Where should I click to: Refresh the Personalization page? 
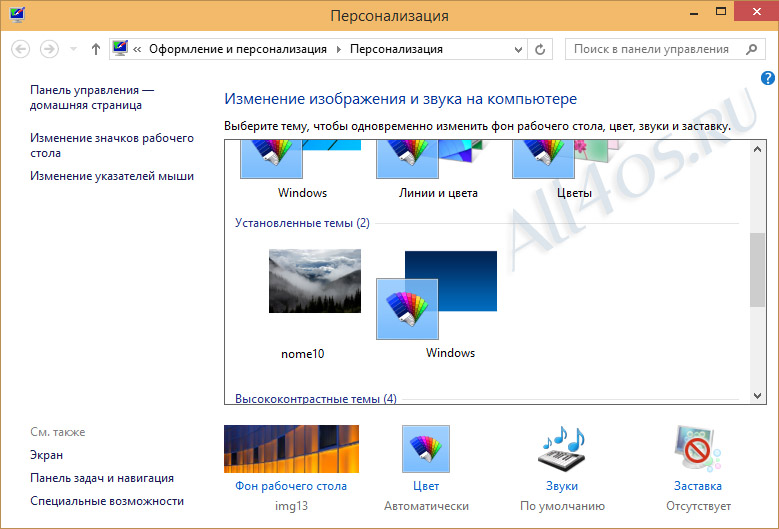[540, 49]
